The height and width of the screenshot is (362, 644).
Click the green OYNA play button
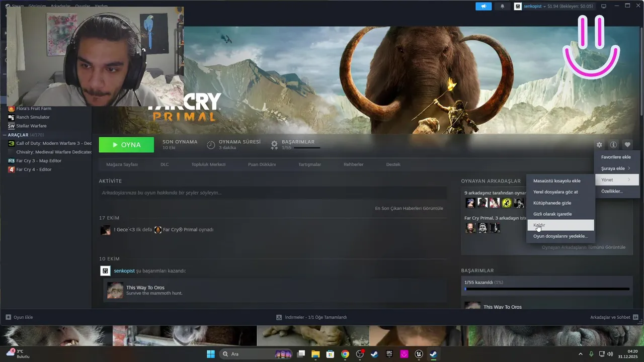pyautogui.click(x=126, y=145)
